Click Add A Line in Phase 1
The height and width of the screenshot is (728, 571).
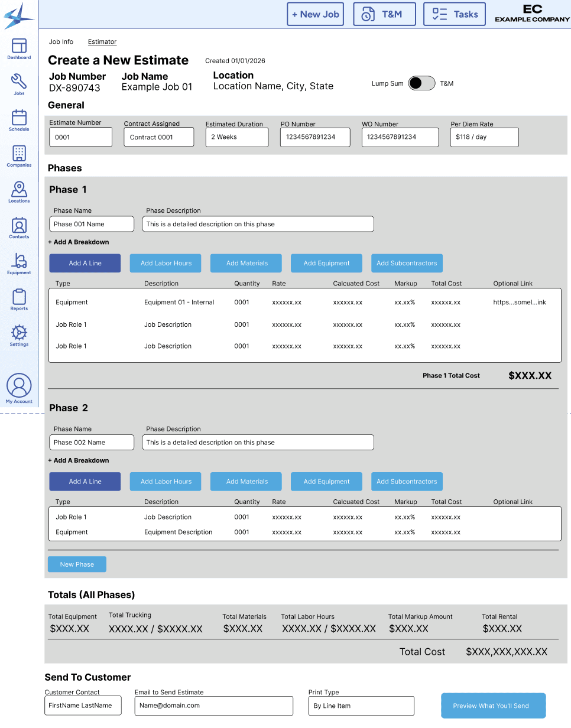click(x=85, y=263)
